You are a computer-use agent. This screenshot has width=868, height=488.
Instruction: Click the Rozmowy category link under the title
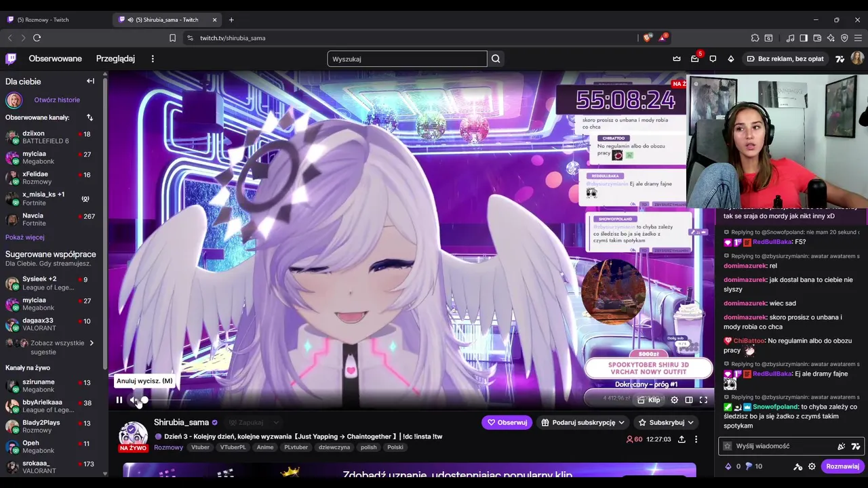coord(168,447)
